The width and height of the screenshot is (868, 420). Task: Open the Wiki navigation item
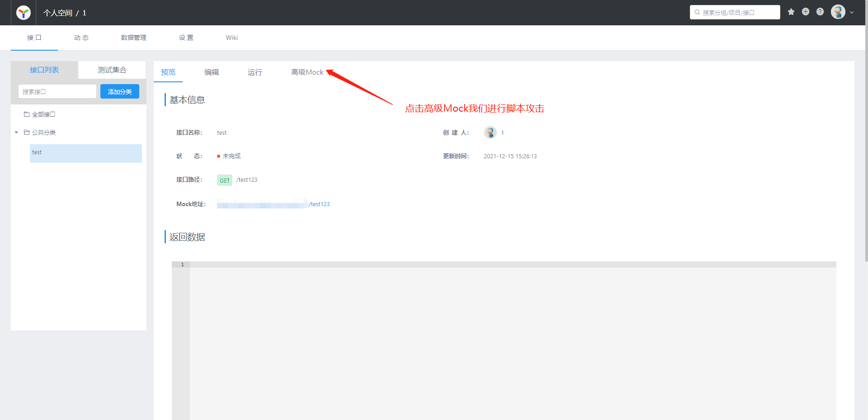coord(231,38)
